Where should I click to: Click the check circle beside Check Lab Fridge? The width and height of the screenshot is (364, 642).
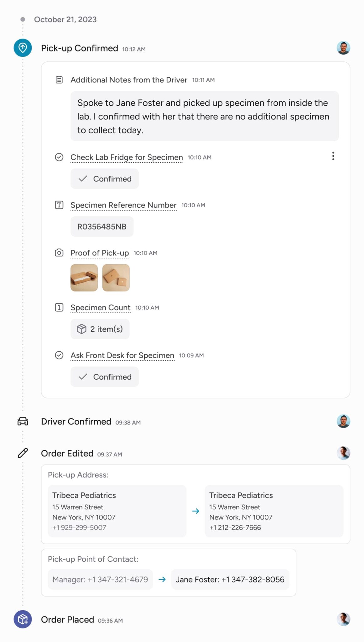tap(59, 157)
